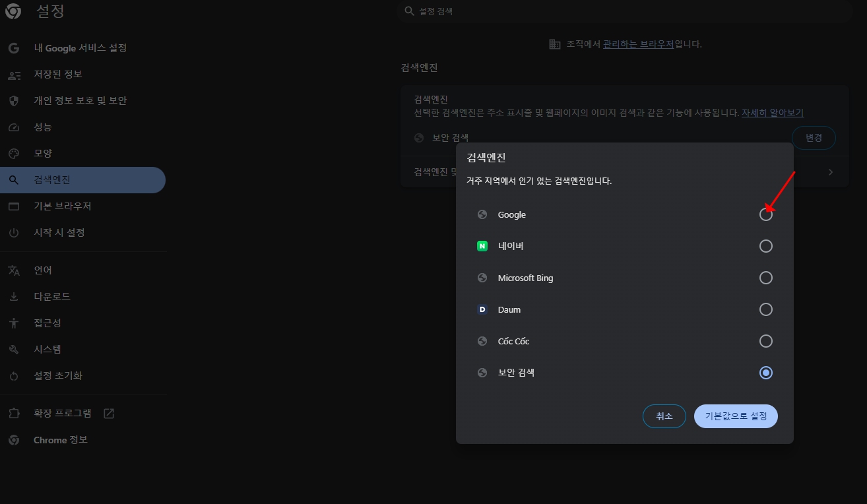Open the 관리하는 브라우저 link
The height and width of the screenshot is (504, 867).
(x=638, y=44)
